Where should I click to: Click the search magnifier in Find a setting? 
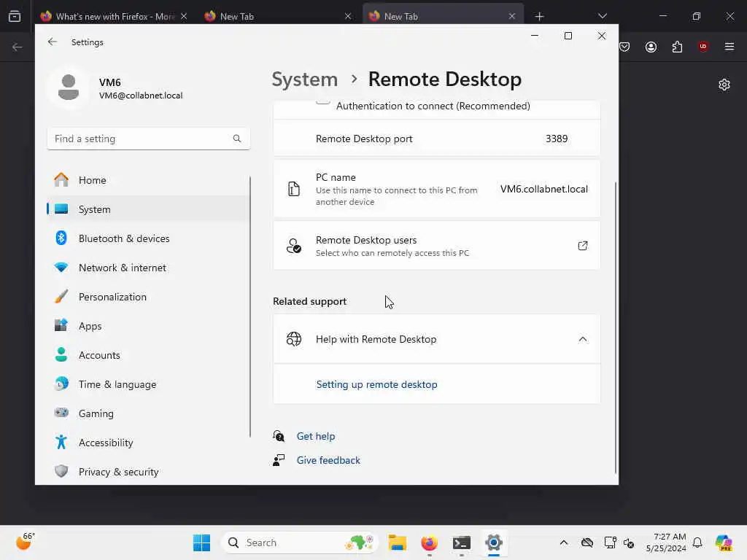tap(237, 139)
